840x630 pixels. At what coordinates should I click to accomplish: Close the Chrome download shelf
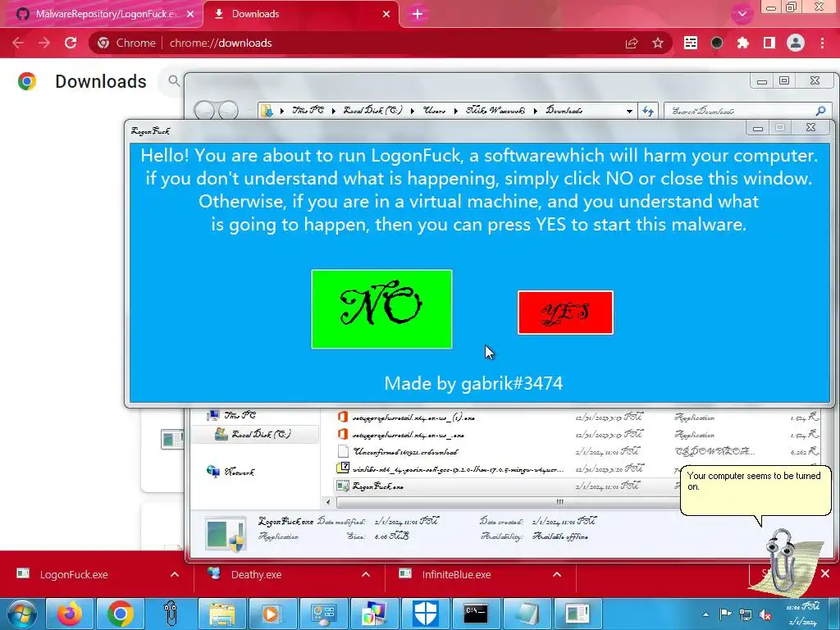[825, 573]
